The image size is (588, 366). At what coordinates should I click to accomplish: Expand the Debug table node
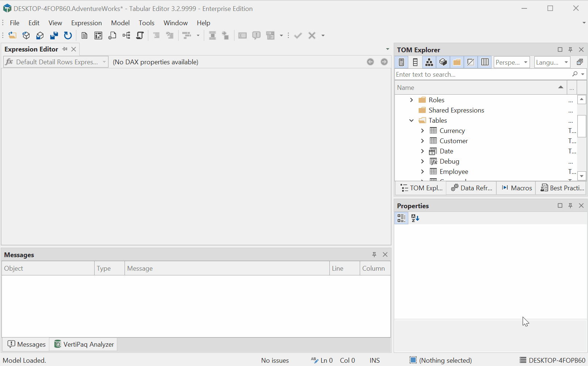(x=423, y=161)
